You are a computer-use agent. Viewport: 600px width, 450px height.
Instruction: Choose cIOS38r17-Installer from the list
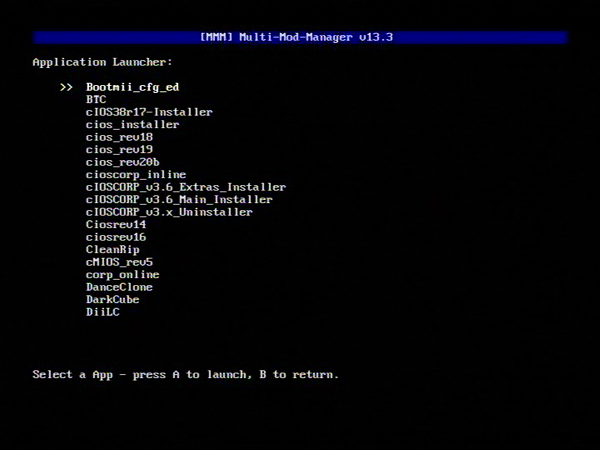point(149,112)
